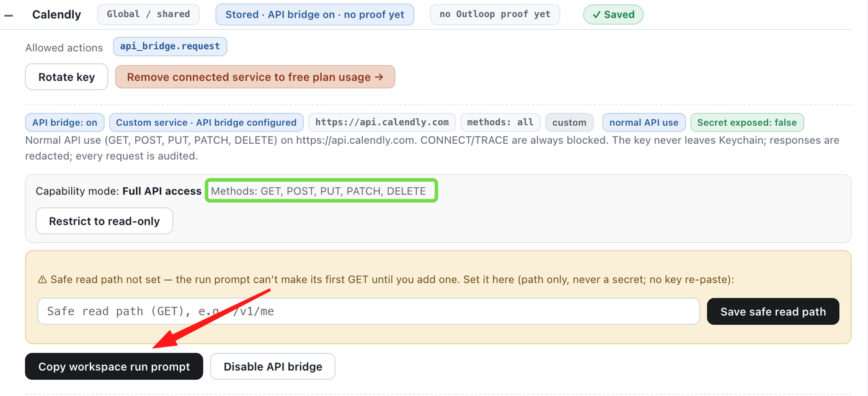Click Custom service · API bridge configured tag
The width and height of the screenshot is (868, 396).
point(206,122)
